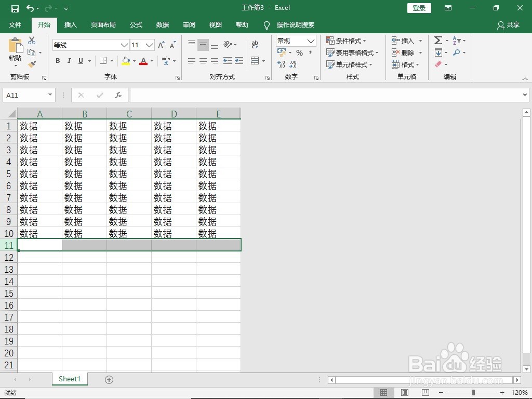
Task: Apply bold formatting with the B icon
Action: tap(57, 61)
